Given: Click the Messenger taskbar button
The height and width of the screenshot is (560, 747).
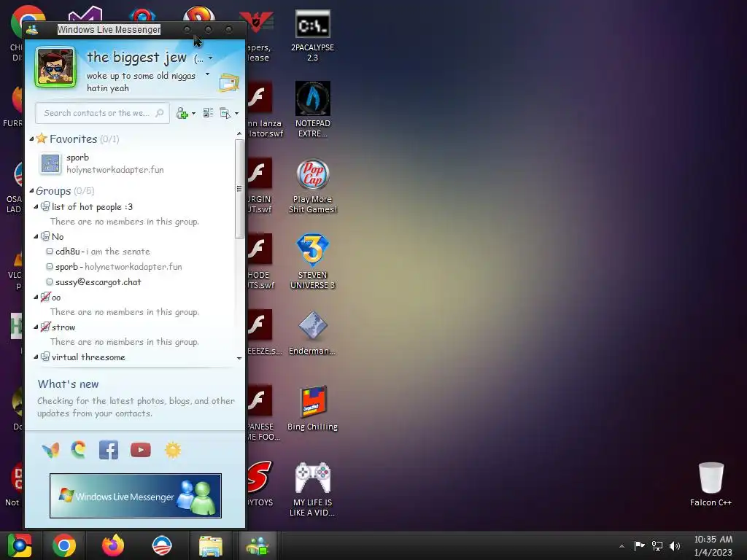Looking at the screenshot, I should tap(258, 545).
